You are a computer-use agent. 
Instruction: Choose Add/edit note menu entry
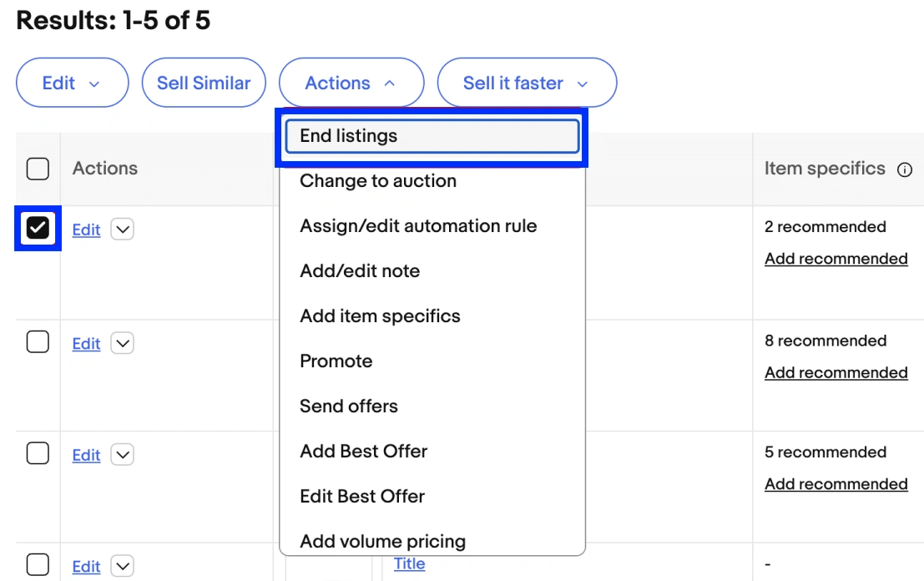tap(360, 271)
